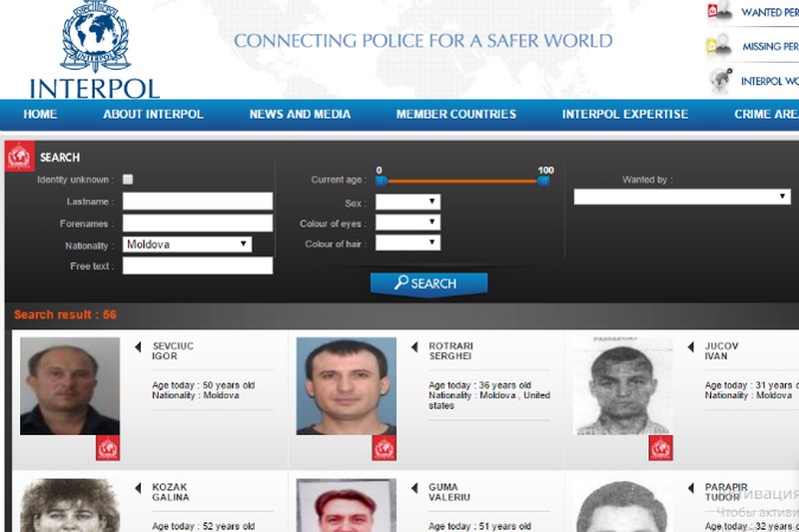Click maximum age slider handle at 100
The width and height of the screenshot is (799, 532).
coord(543,181)
